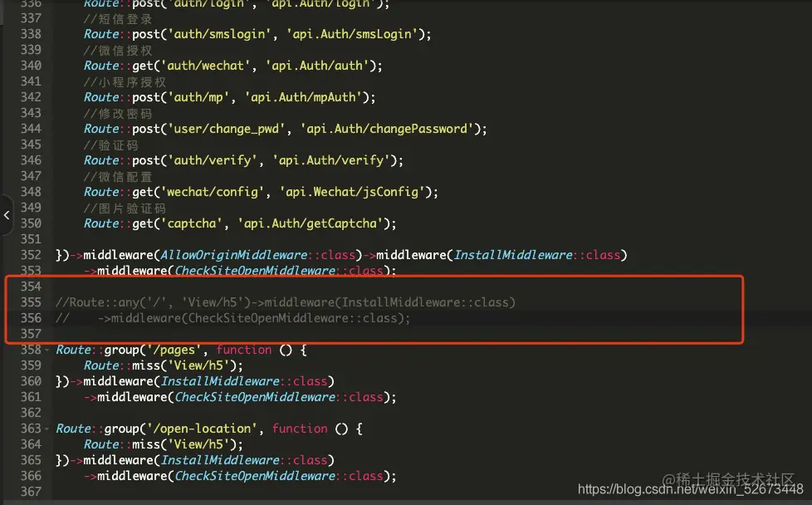Click the left-edge collapse chevron
812x505 pixels.
coord(7,215)
